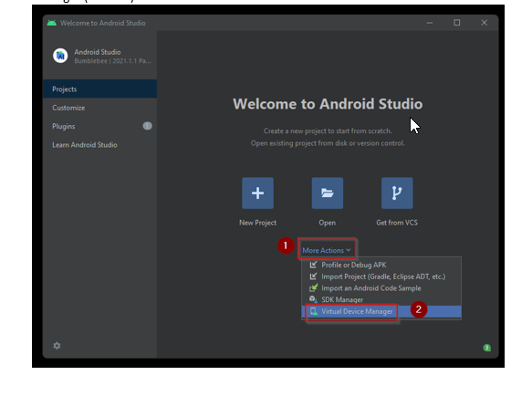The width and height of the screenshot is (532, 396).
Task: Click the Plugins update count badge
Action: point(147,126)
